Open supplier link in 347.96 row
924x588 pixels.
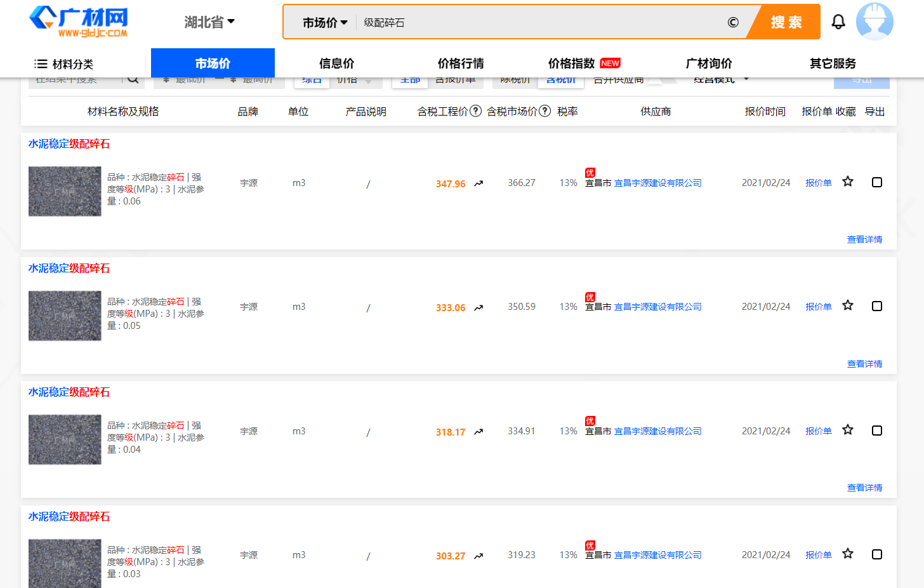tap(658, 183)
